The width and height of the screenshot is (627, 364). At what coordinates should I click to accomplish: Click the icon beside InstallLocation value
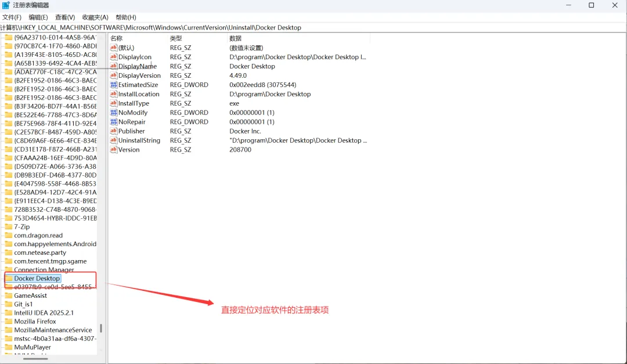pyautogui.click(x=114, y=94)
